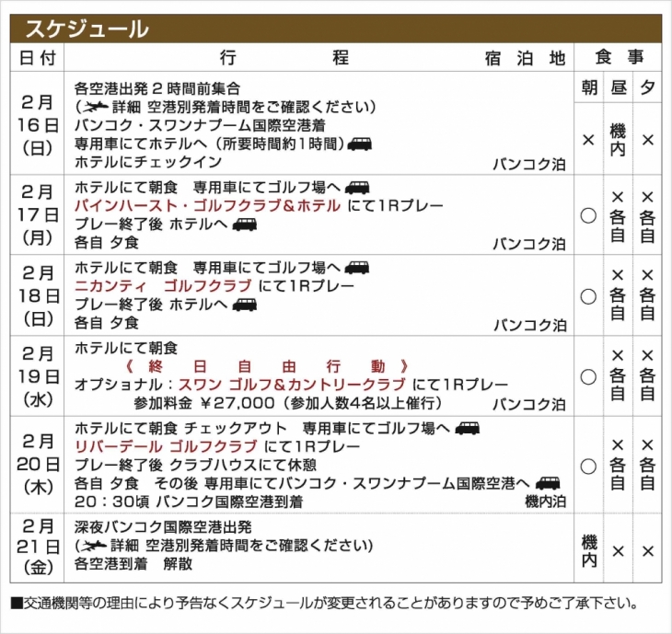This screenshot has height=634, width=672.
Task: Click 各空港到着 解散 text
Action: pos(133,564)
